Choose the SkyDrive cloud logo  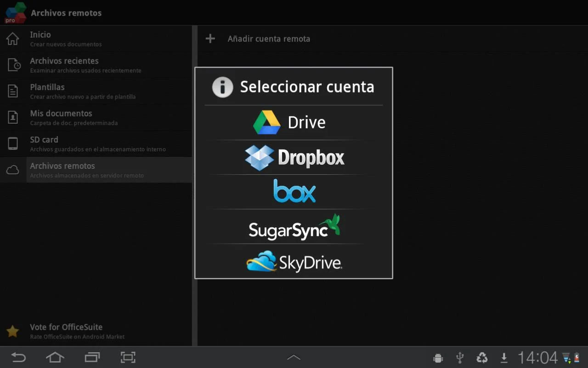(x=261, y=261)
